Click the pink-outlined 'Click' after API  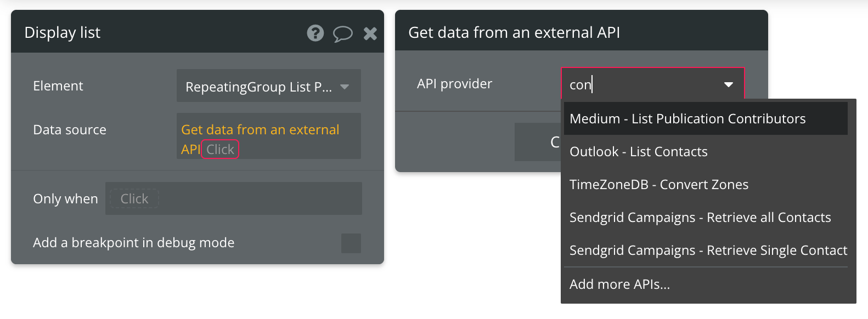[x=220, y=150]
